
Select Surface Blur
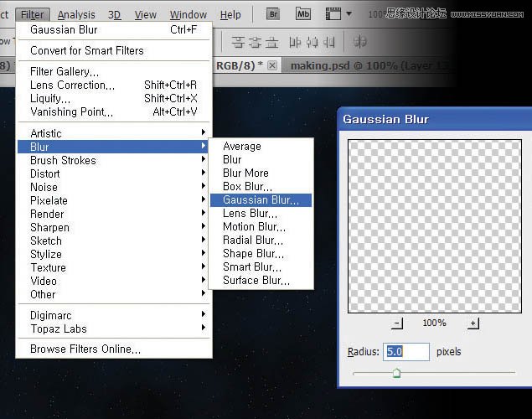pos(261,280)
